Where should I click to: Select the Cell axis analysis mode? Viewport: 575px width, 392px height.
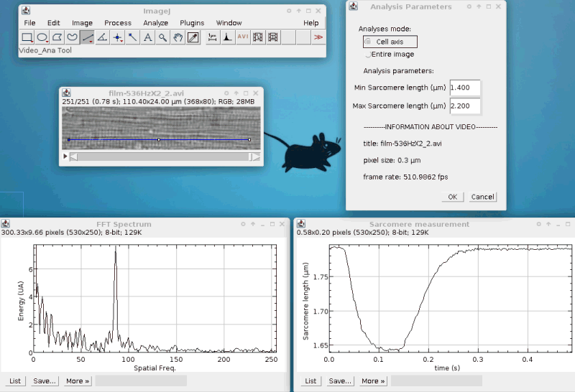(x=369, y=42)
